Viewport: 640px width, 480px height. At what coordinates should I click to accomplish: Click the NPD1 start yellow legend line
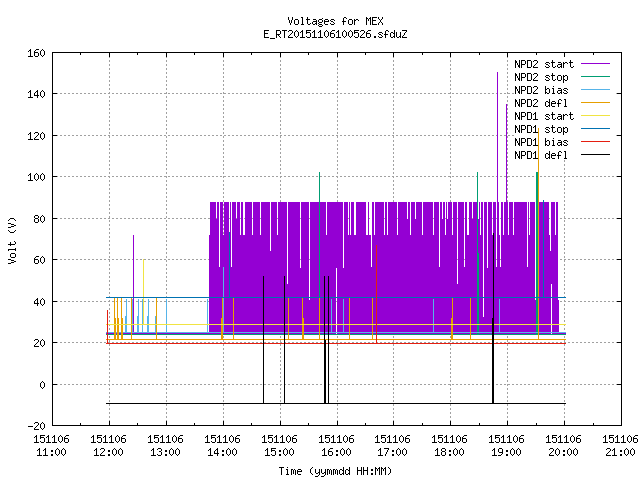tap(595, 116)
